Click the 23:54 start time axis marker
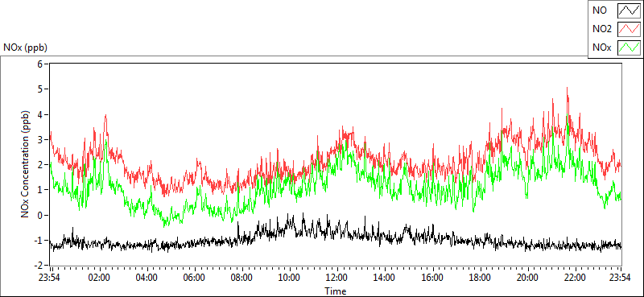Screen dimensions: 644x297 click(50, 278)
